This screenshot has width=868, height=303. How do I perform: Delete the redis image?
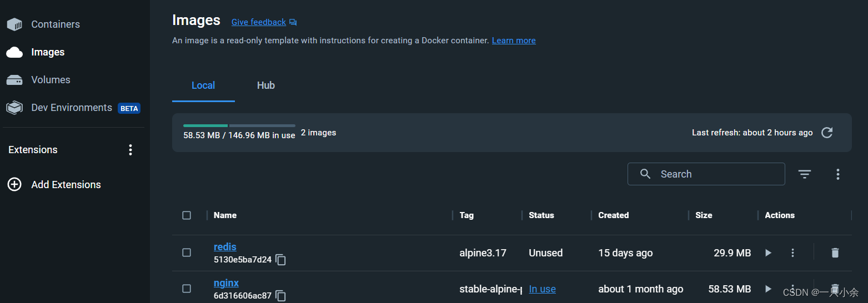[835, 253]
